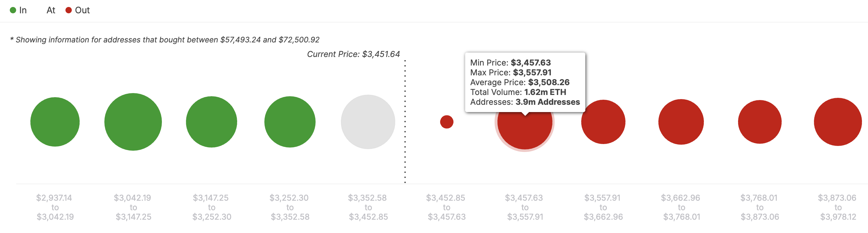The width and height of the screenshot is (868, 233).
Task: Click the gray At bubble near current price
Action: pos(368,122)
